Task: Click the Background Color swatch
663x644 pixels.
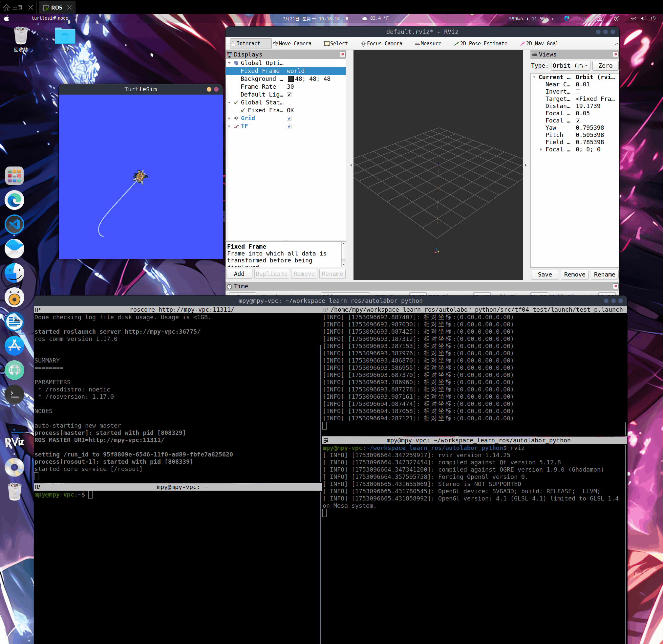Action: [290, 79]
